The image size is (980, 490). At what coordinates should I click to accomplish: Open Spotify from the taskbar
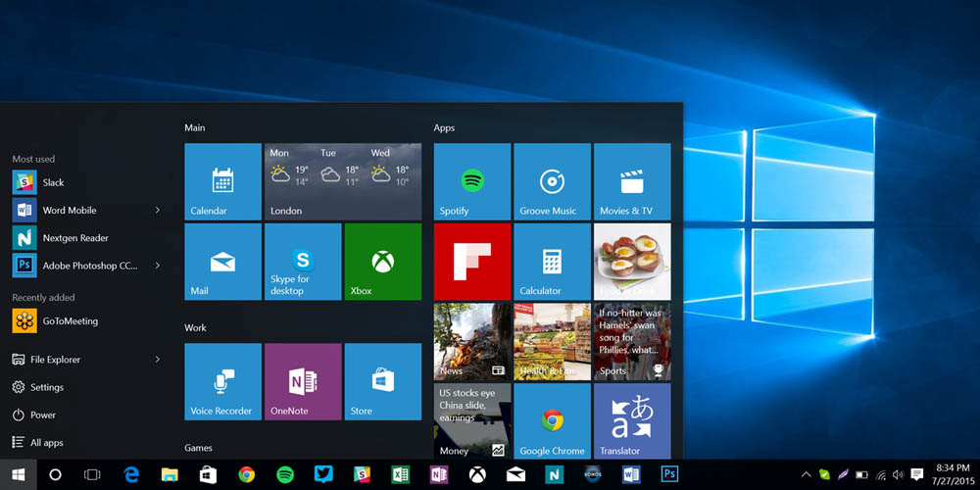click(285, 475)
